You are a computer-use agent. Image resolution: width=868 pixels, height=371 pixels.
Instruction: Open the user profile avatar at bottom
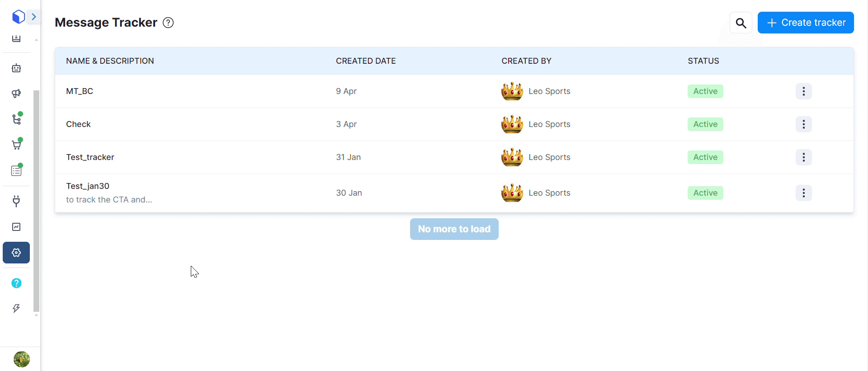(21, 359)
